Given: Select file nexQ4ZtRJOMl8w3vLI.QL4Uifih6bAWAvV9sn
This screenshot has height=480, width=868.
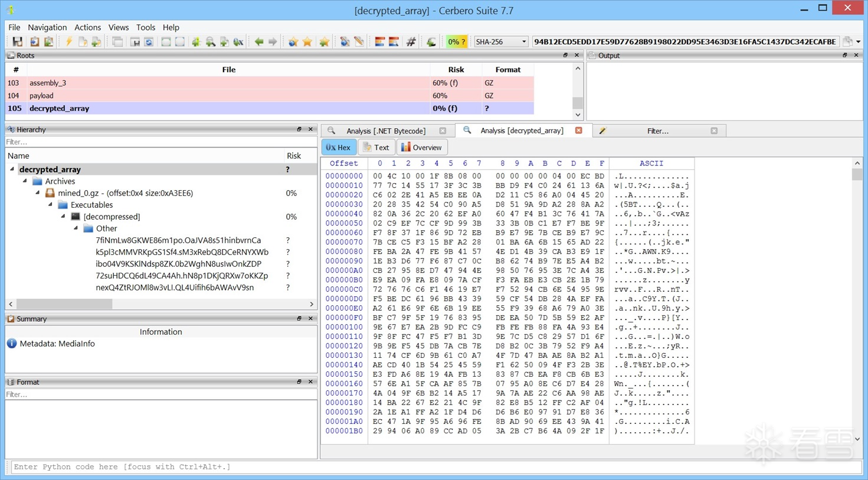Looking at the screenshot, I should tap(175, 288).
